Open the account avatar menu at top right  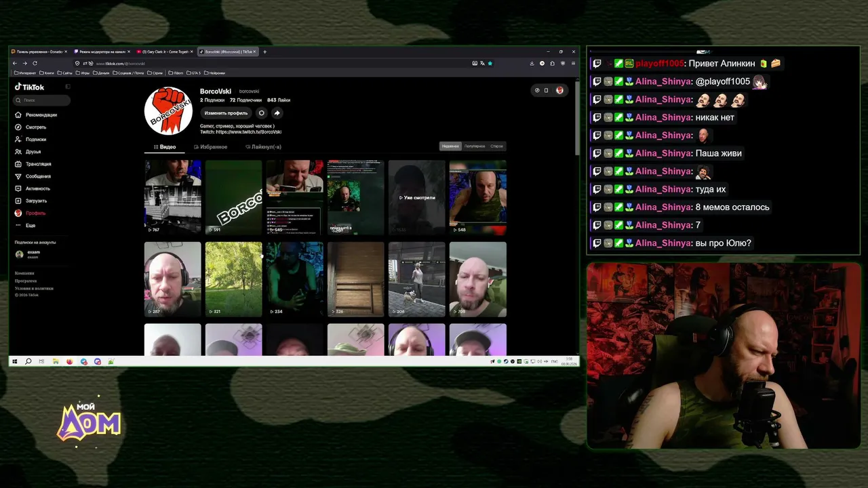pos(559,90)
